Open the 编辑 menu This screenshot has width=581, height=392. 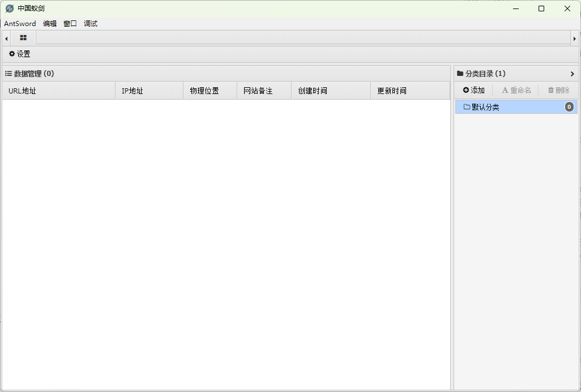[50, 24]
